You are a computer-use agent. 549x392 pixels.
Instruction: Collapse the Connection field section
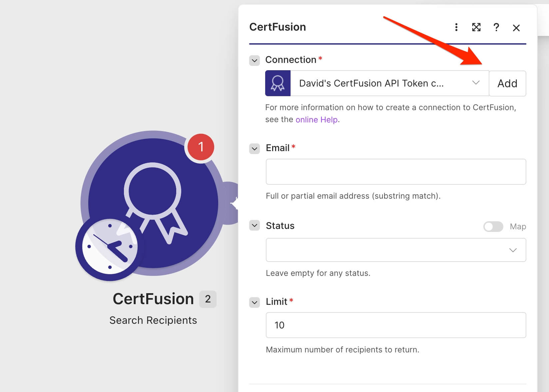coord(255,61)
